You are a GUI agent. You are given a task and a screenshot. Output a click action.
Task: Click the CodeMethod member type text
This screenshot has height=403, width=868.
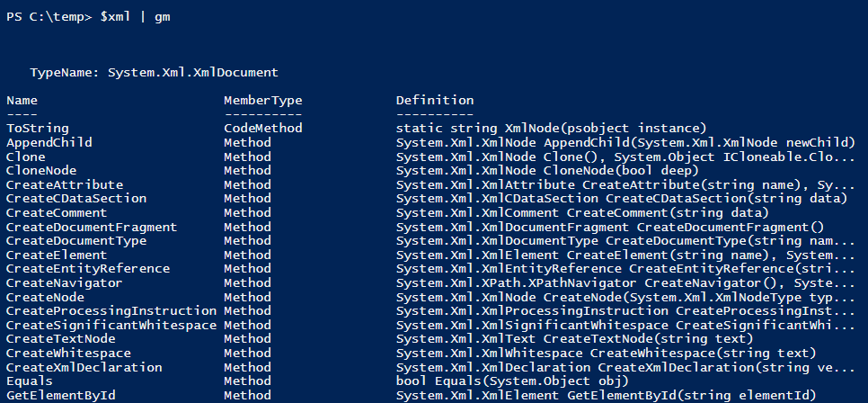[x=263, y=129]
